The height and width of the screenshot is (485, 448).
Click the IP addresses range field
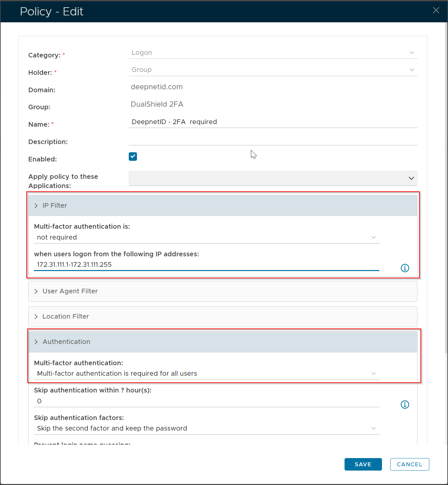pyautogui.click(x=206, y=265)
